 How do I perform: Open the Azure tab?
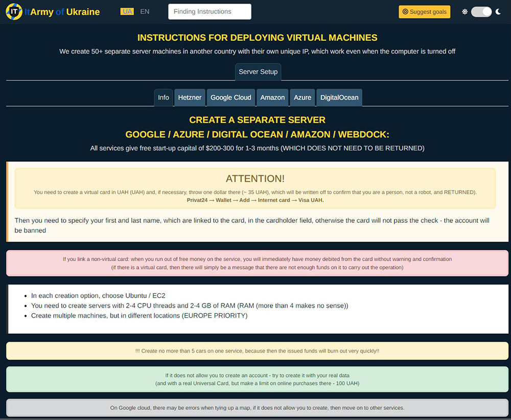point(303,98)
